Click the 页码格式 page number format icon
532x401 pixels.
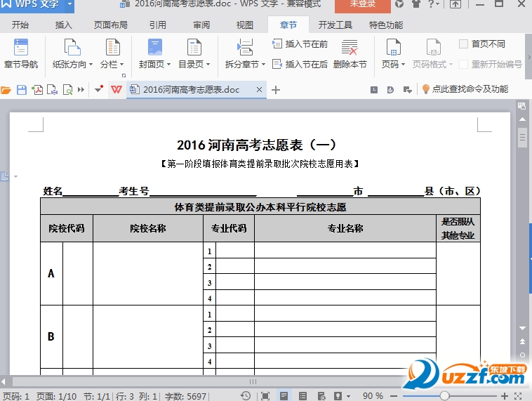pyautogui.click(x=433, y=47)
